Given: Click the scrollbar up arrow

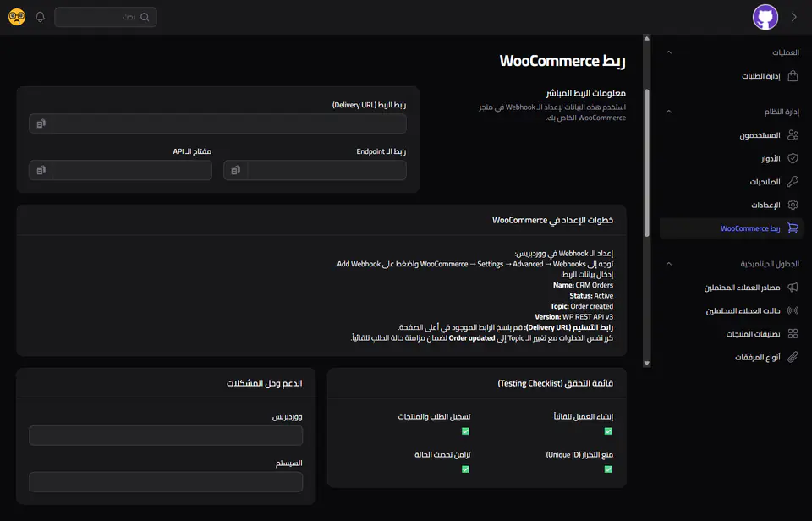Looking at the screenshot, I should pyautogui.click(x=647, y=38).
